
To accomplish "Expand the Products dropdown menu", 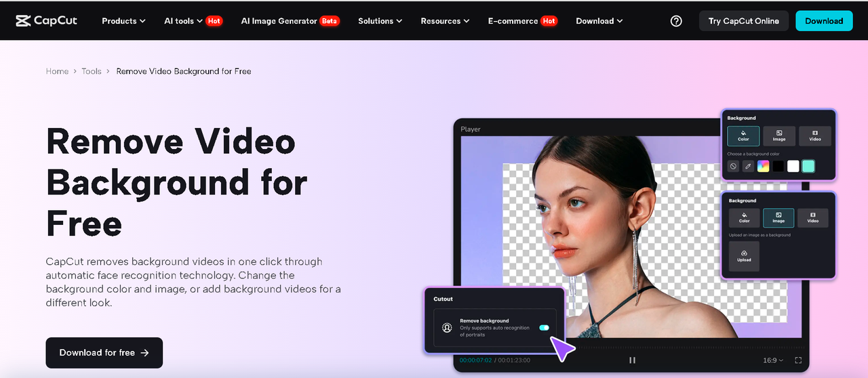I will [x=123, y=21].
